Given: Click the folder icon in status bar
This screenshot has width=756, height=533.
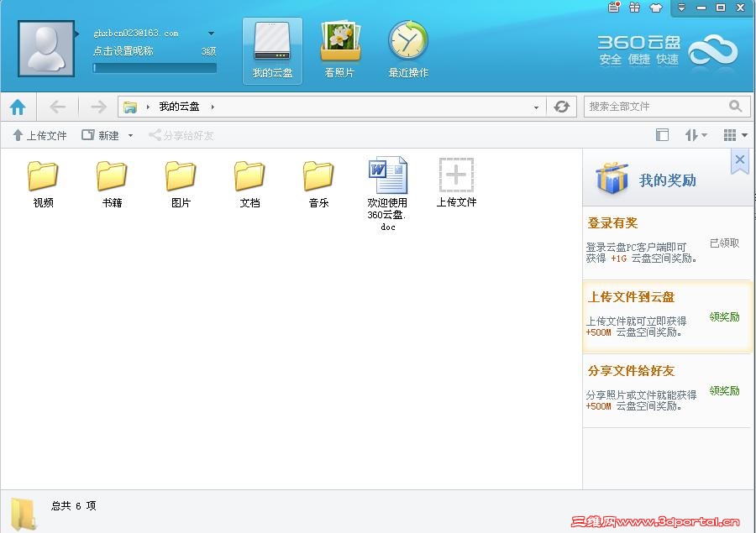Looking at the screenshot, I should coord(24,515).
